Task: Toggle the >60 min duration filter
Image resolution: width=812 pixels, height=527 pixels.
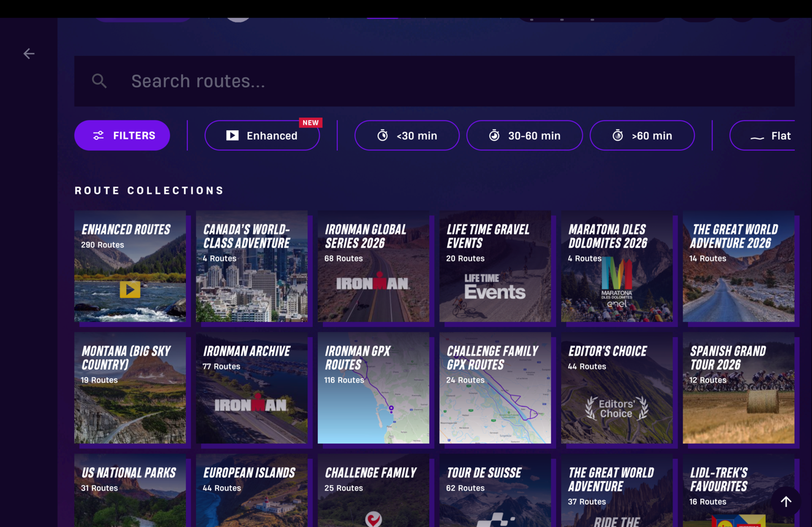Action: [x=642, y=135]
